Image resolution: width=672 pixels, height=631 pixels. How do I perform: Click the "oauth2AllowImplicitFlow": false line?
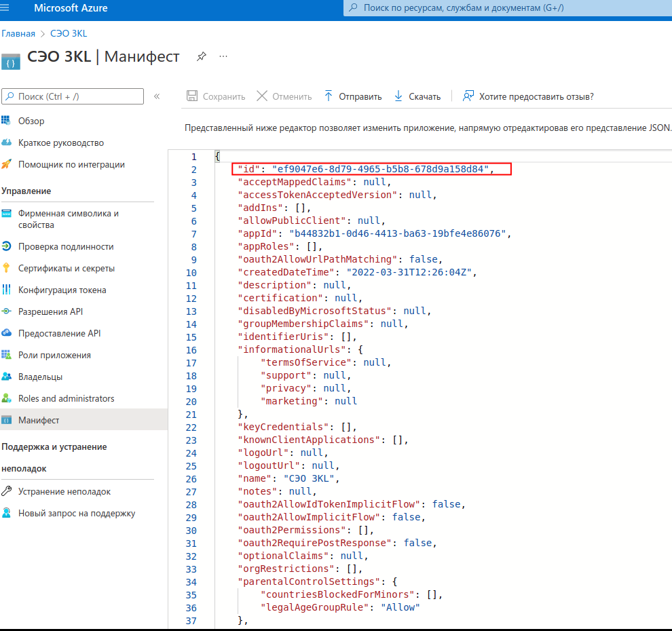pyautogui.click(x=331, y=517)
